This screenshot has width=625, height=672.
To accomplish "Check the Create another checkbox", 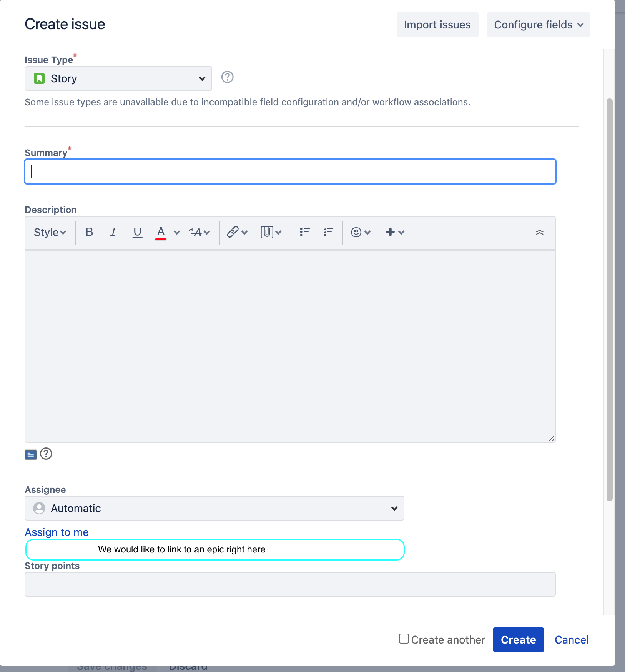I will [x=404, y=639].
